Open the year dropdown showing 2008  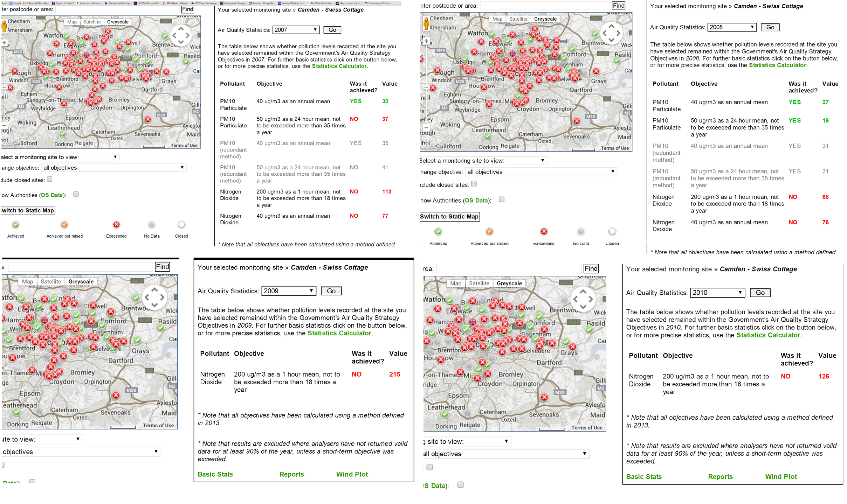click(732, 27)
